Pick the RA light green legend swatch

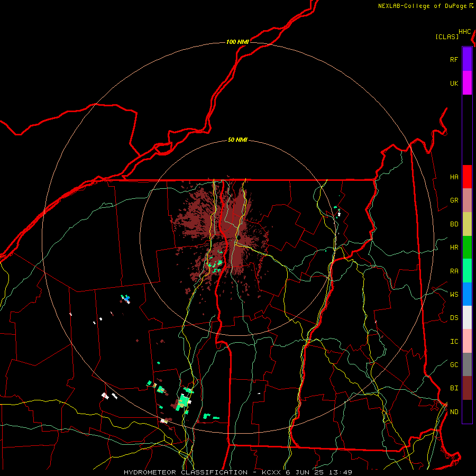pyautogui.click(x=467, y=271)
